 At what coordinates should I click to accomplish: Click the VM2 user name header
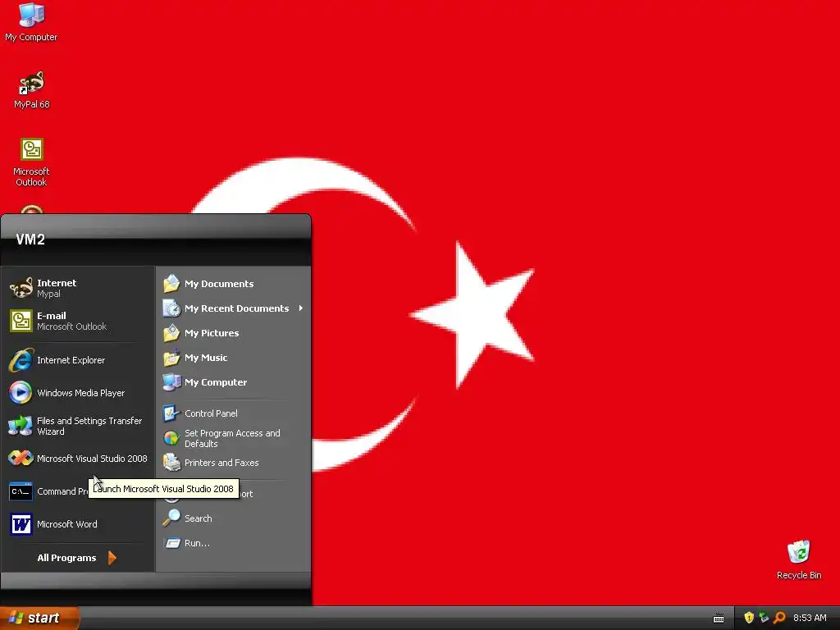pyautogui.click(x=30, y=240)
